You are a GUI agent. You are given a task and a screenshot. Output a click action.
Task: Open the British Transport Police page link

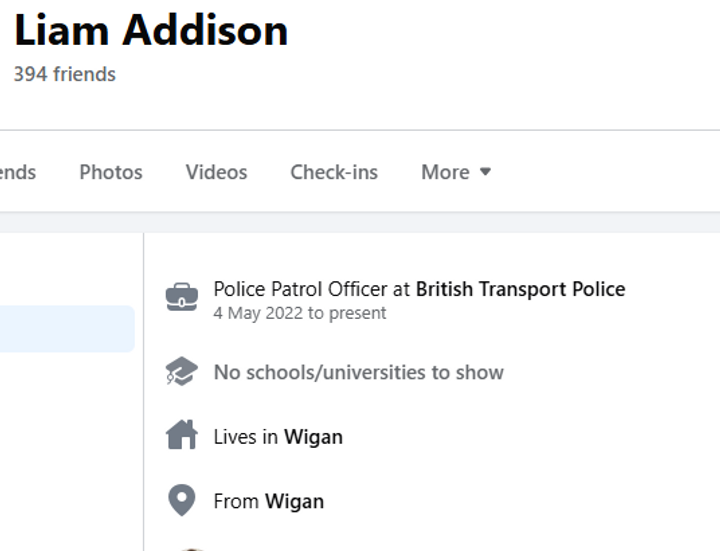520,289
